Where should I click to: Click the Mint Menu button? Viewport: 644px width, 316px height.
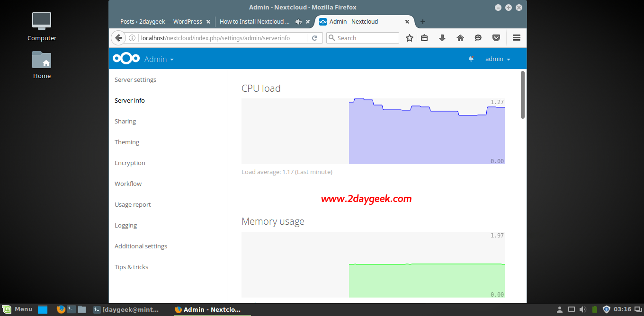(x=18, y=309)
